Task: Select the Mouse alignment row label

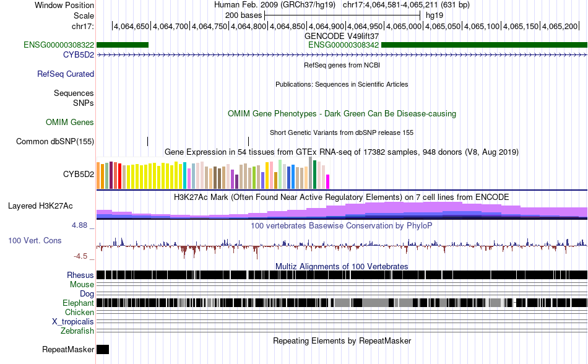Action: (x=82, y=285)
